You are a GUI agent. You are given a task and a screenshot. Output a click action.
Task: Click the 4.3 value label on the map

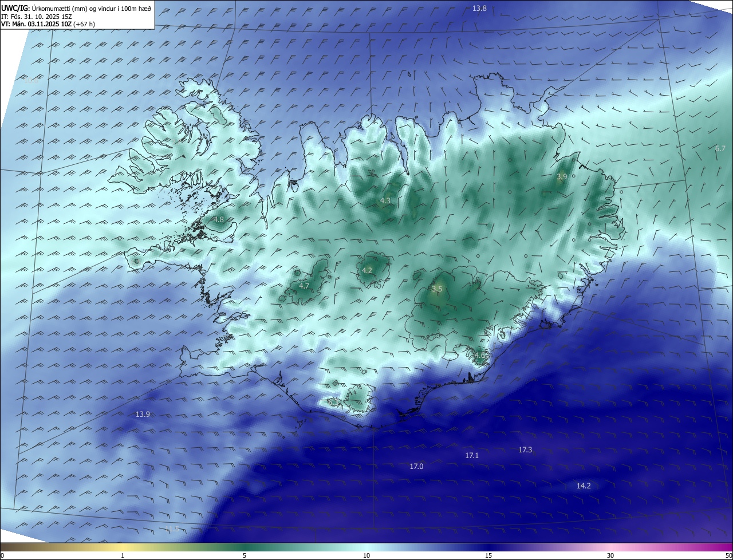coord(385,200)
